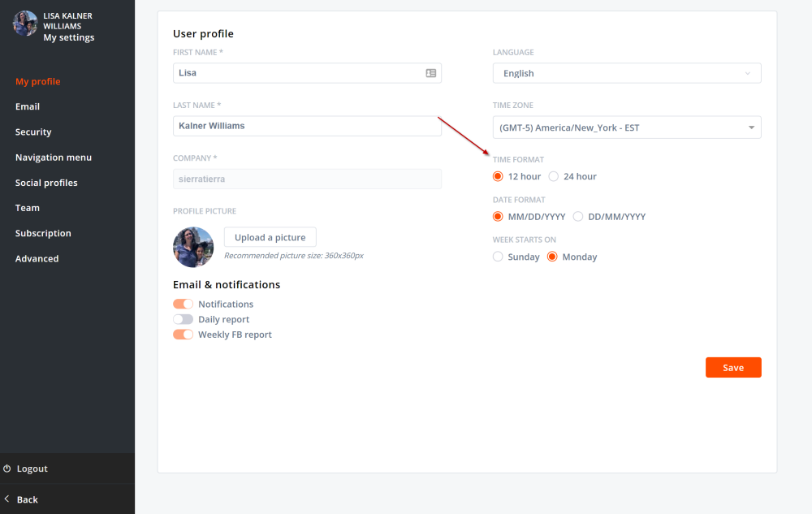Screen dimensions: 812x514
Task: Open the Language dropdown
Action: coord(626,73)
